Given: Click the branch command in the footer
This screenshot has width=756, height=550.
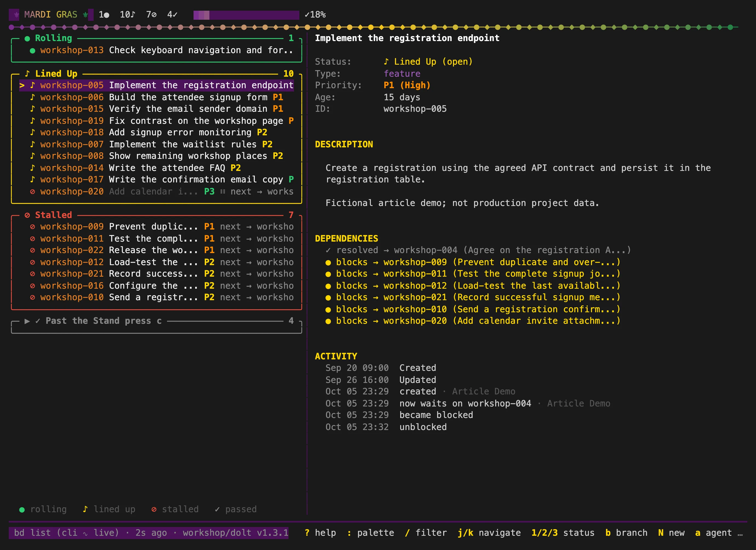Looking at the screenshot, I should [x=626, y=533].
